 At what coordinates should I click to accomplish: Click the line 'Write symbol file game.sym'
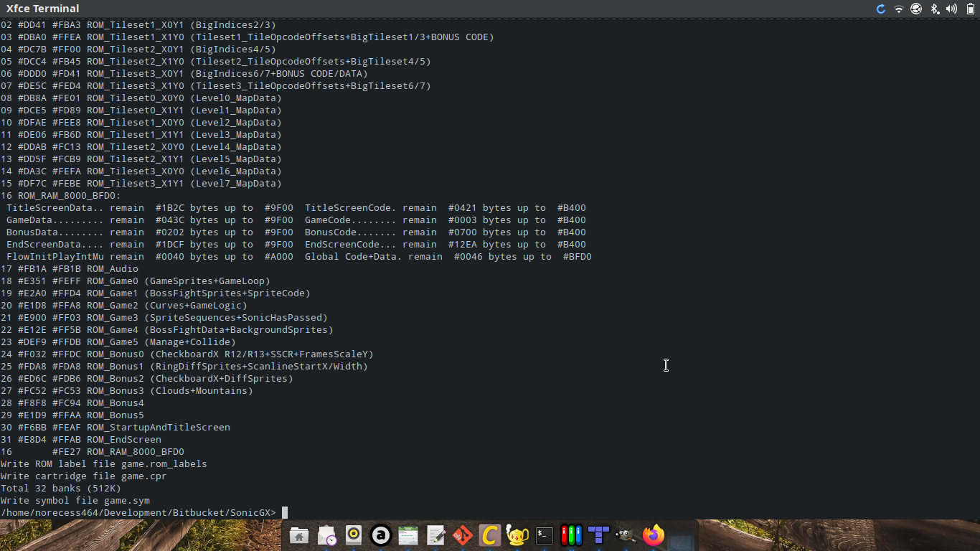(x=75, y=500)
